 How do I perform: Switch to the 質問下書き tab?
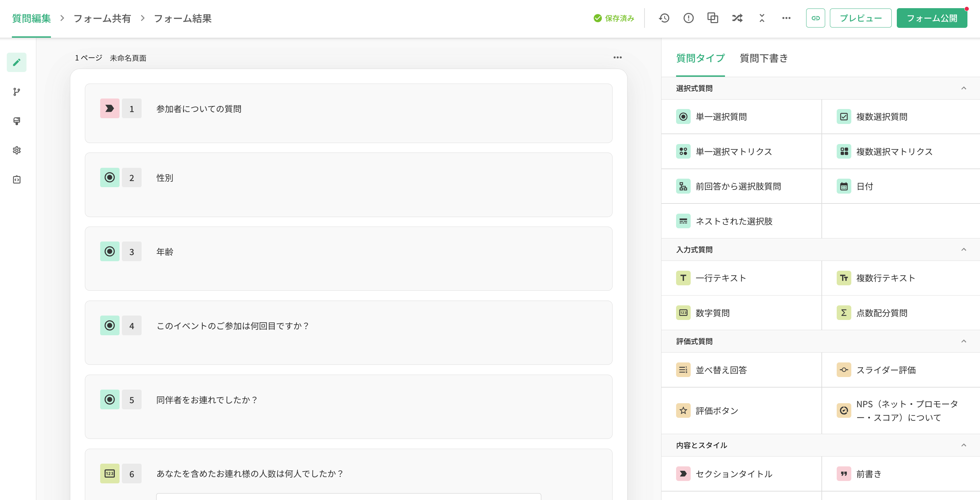(x=764, y=58)
